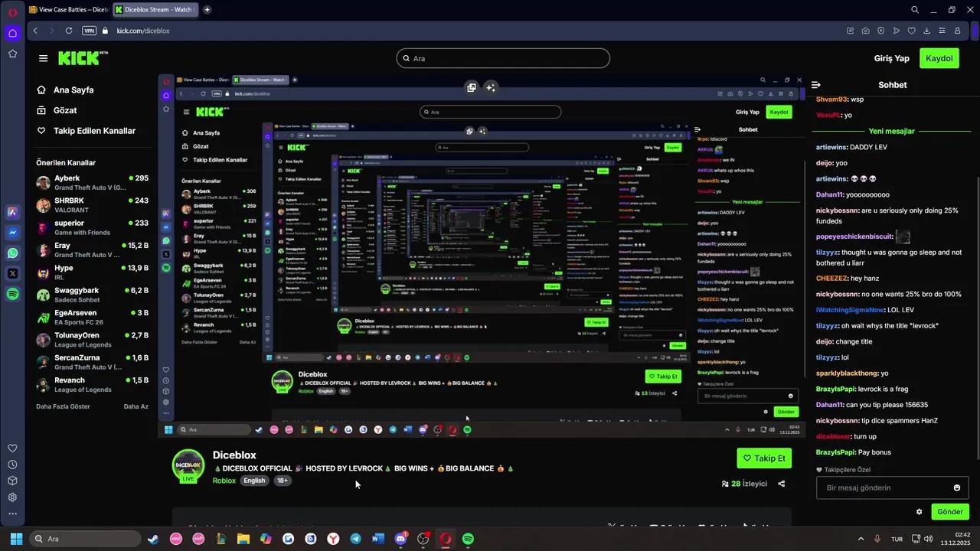The width and height of the screenshot is (980, 551).
Task: Click the Bir mesaj gönderin chat field
Action: tap(880, 488)
